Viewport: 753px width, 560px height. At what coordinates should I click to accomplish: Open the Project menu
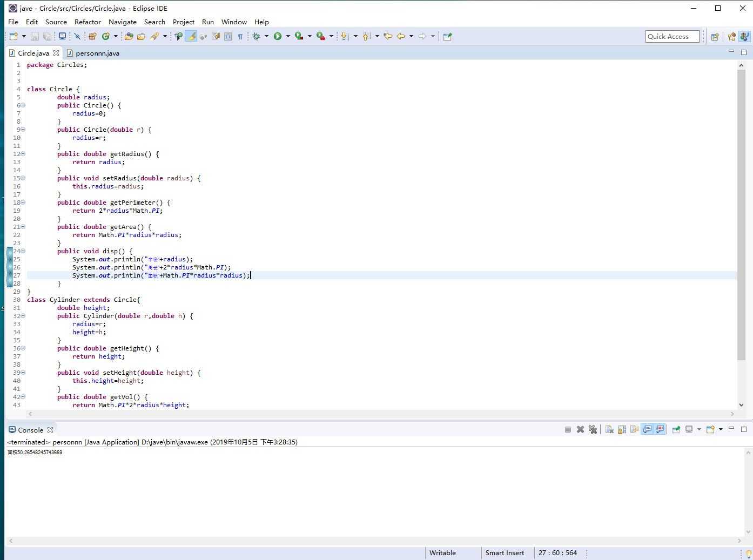coord(184,22)
